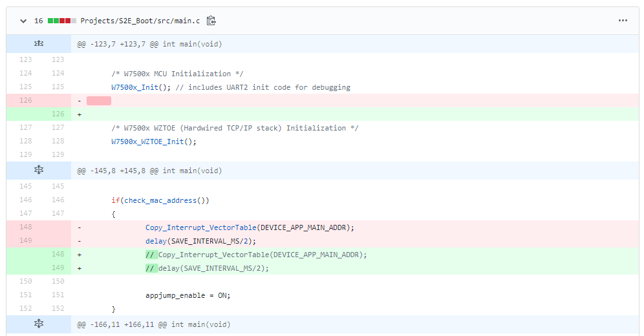Click the WZTOE Initialization comment line
The width and height of the screenshot is (644, 336).
(235, 128)
